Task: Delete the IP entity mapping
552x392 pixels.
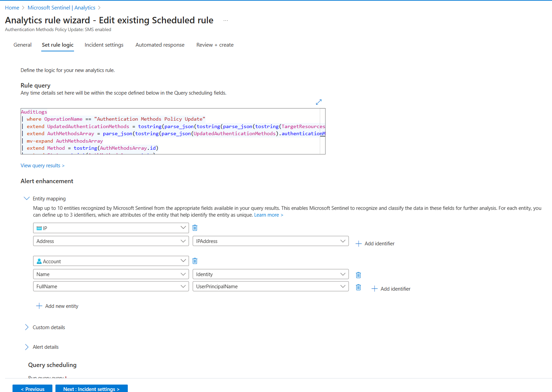Action: tap(195, 228)
